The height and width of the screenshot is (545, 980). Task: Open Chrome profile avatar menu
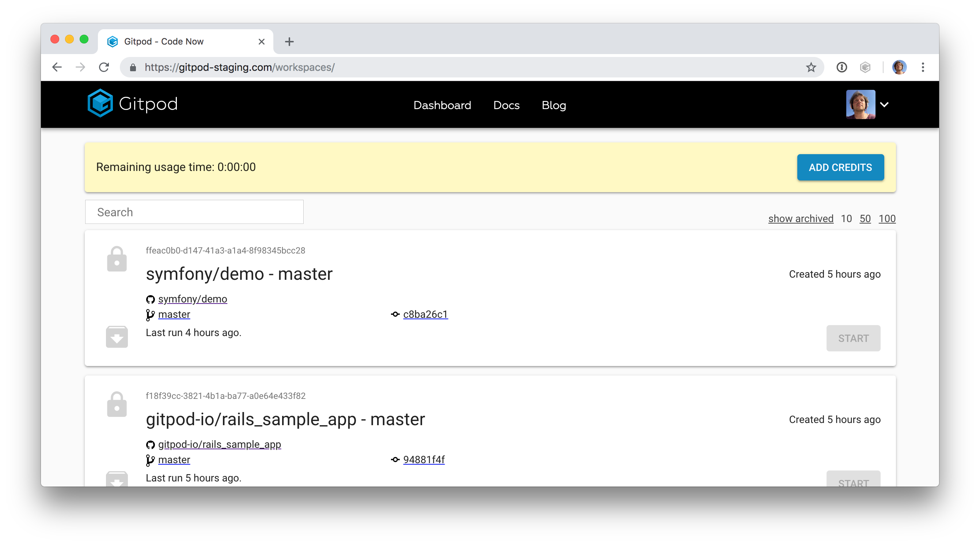tap(899, 67)
